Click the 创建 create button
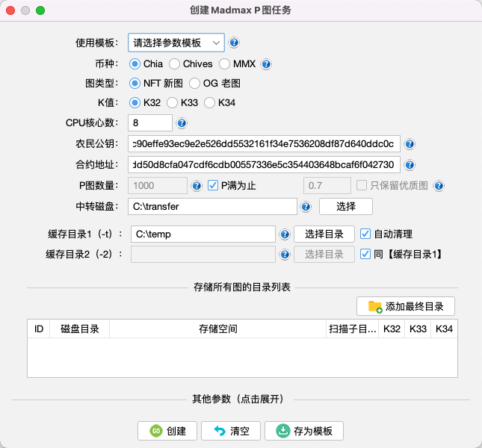The image size is (482, 448). pos(167,431)
